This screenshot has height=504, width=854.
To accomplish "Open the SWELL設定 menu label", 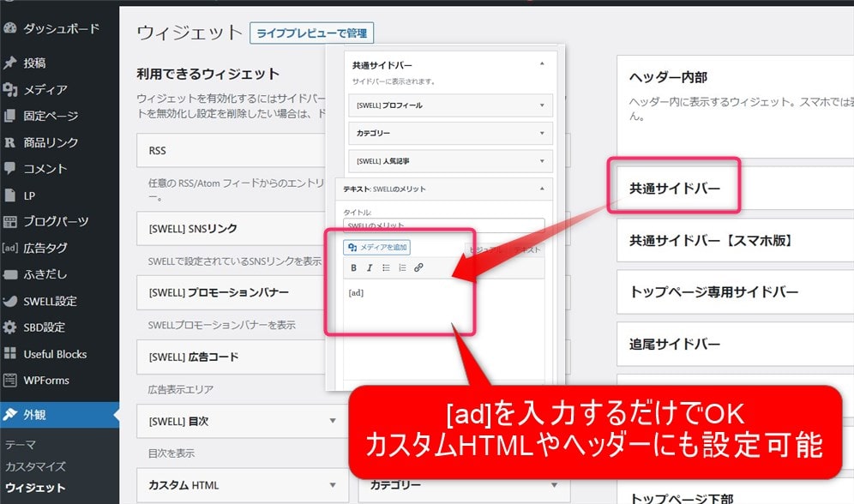I will pyautogui.click(x=50, y=301).
